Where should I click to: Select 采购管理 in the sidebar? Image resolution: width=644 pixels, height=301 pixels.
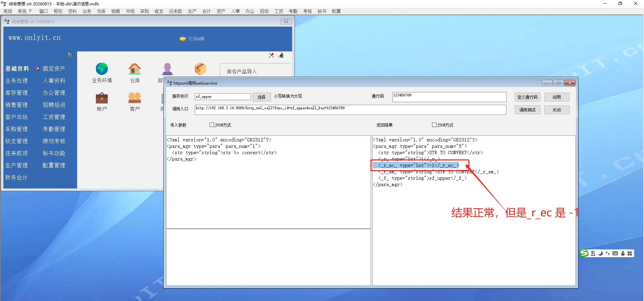(16, 129)
